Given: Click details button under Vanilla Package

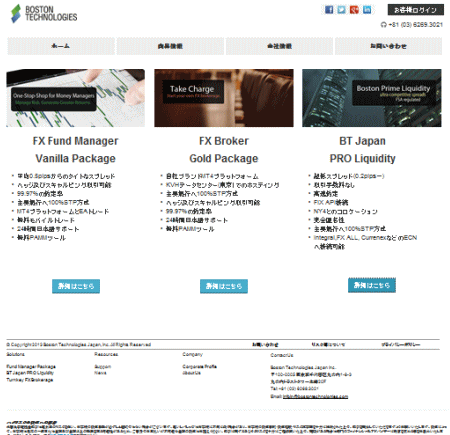Looking at the screenshot, I should point(76,286).
